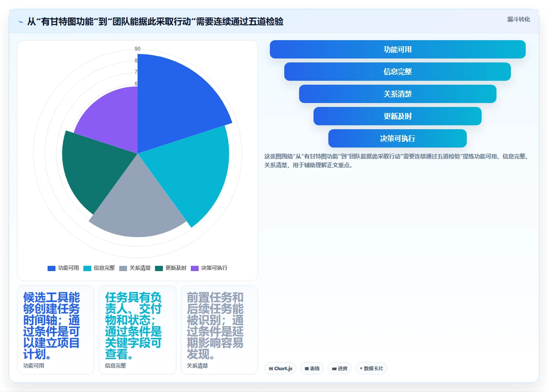Open the card starting 候选工具能够创建任务时间轴
The height and width of the screenshot is (392, 548).
(55, 330)
